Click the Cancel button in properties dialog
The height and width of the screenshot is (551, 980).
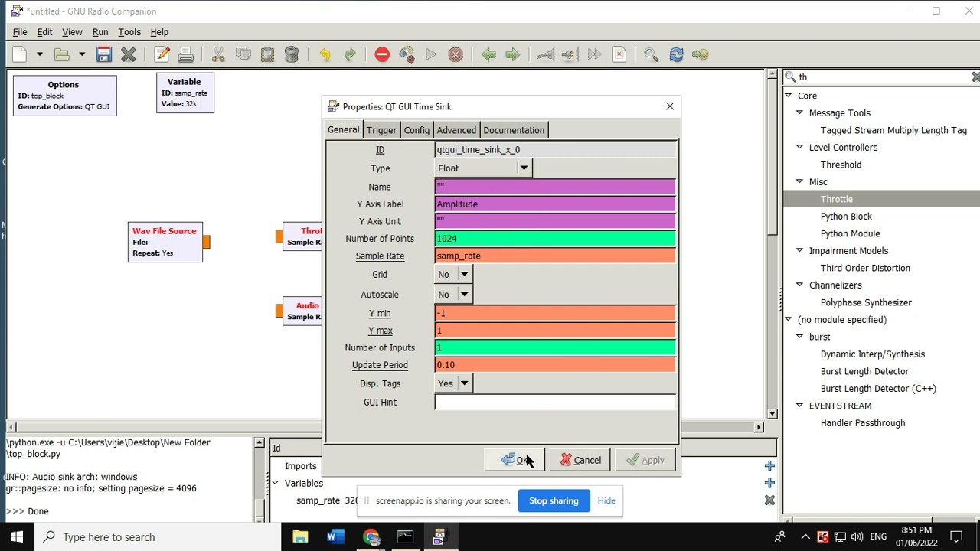click(580, 461)
